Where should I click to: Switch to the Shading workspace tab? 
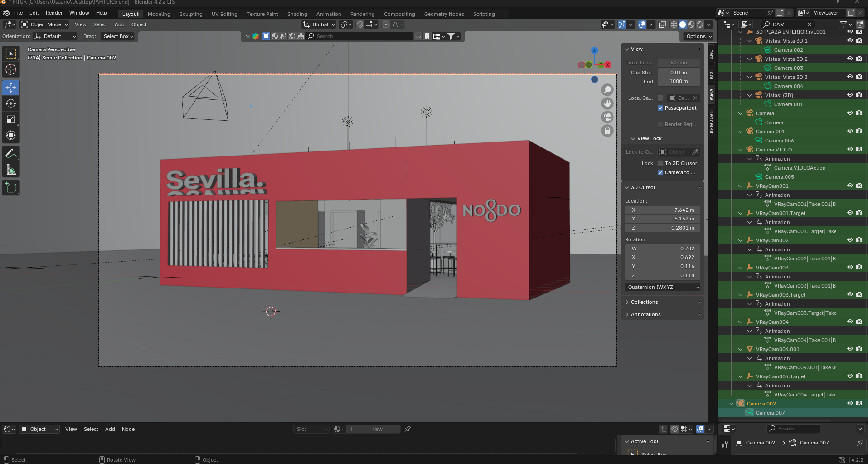tap(297, 14)
